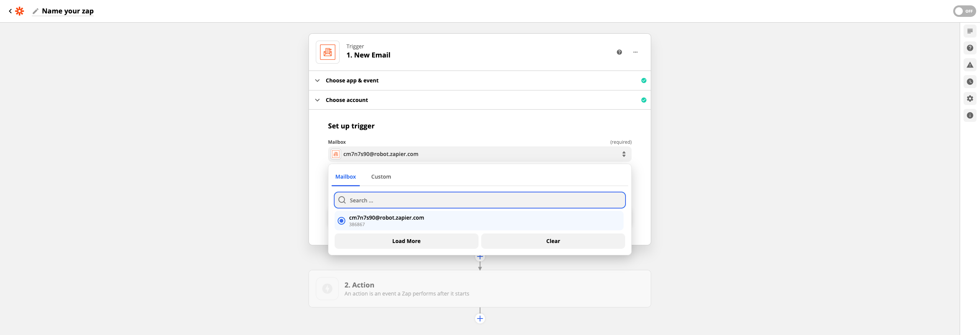
Task: Select the cm7n7s90@robot.zapier.com radio option
Action: (x=341, y=221)
